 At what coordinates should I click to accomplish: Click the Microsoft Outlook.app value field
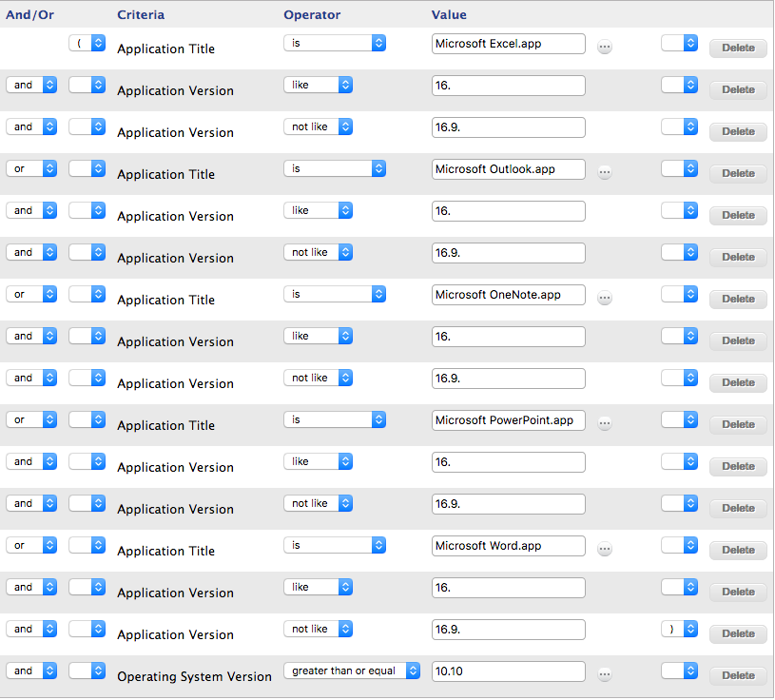tap(508, 169)
